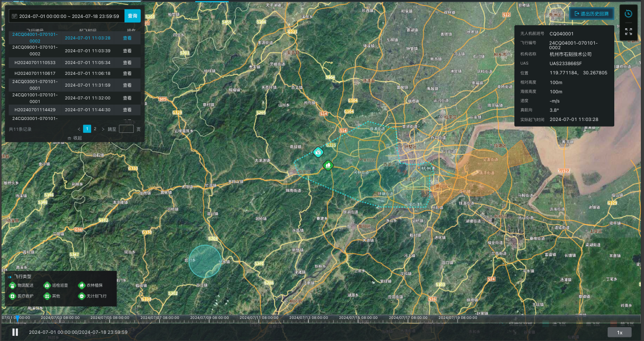
Task: Click the 农林植保 flight type icon
Action: pos(81,285)
